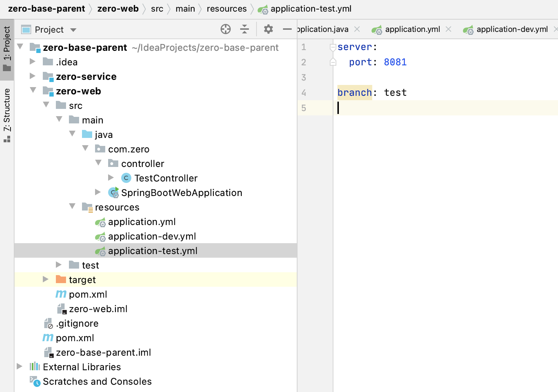558x392 pixels.
Task: Click the blue java source folder icon
Action: 87,134
